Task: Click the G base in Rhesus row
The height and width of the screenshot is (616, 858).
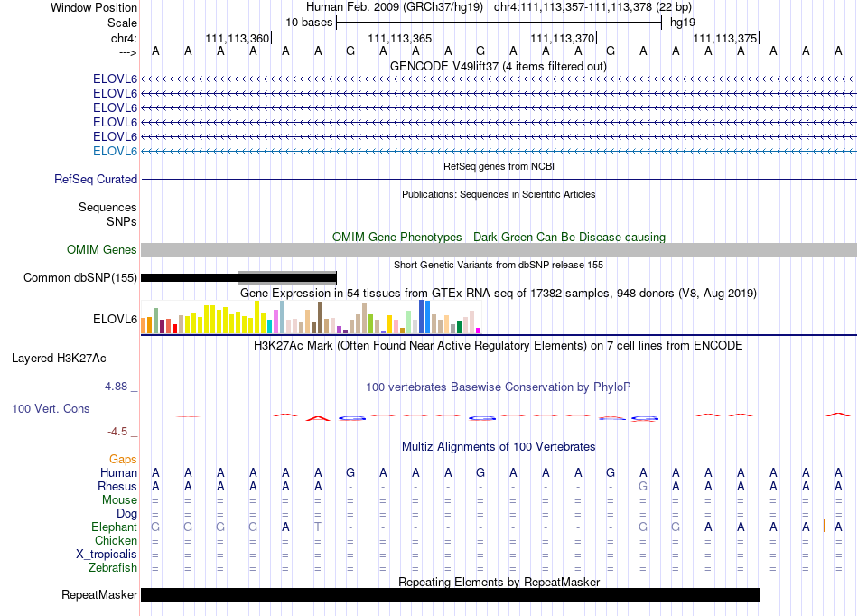Action: pyautogui.click(x=643, y=486)
